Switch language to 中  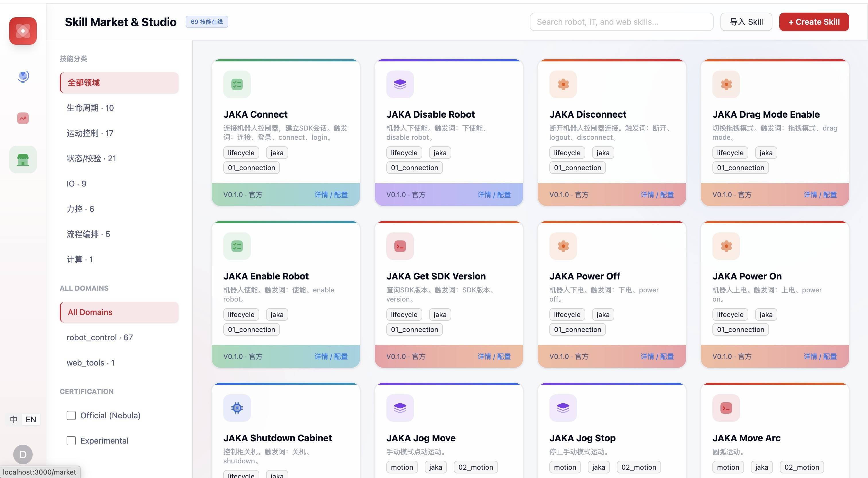13,419
